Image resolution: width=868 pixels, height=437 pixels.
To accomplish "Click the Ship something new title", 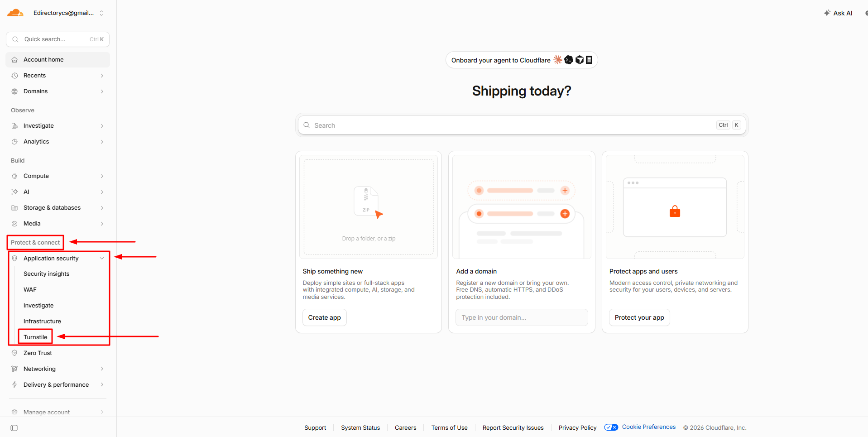I will pyautogui.click(x=333, y=271).
